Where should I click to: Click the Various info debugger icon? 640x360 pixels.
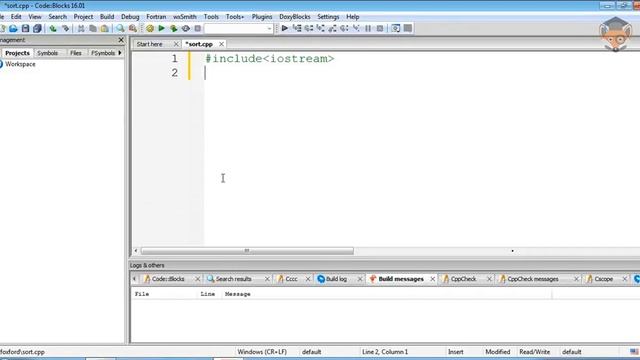coord(407,29)
